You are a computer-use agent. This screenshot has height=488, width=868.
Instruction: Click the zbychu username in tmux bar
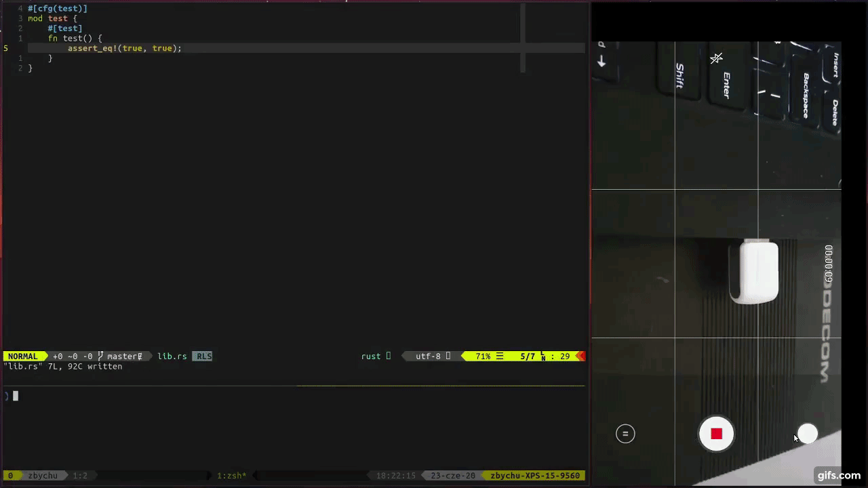click(x=43, y=475)
